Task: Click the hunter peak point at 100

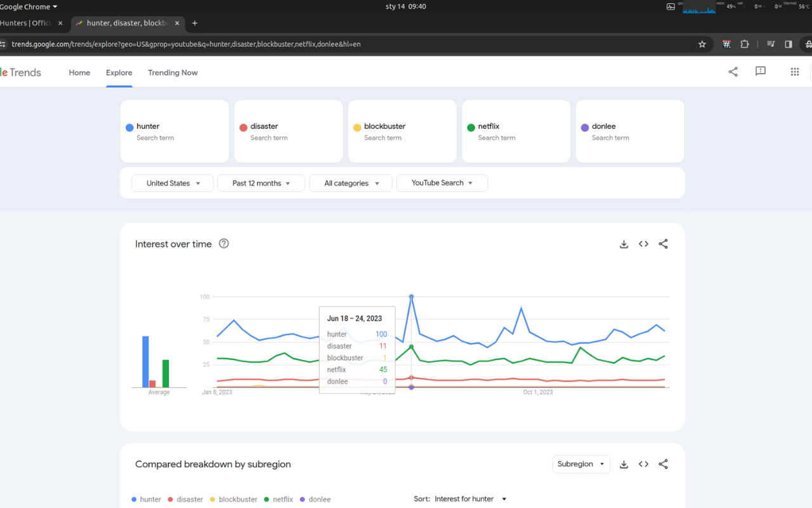Action: pyautogui.click(x=412, y=297)
